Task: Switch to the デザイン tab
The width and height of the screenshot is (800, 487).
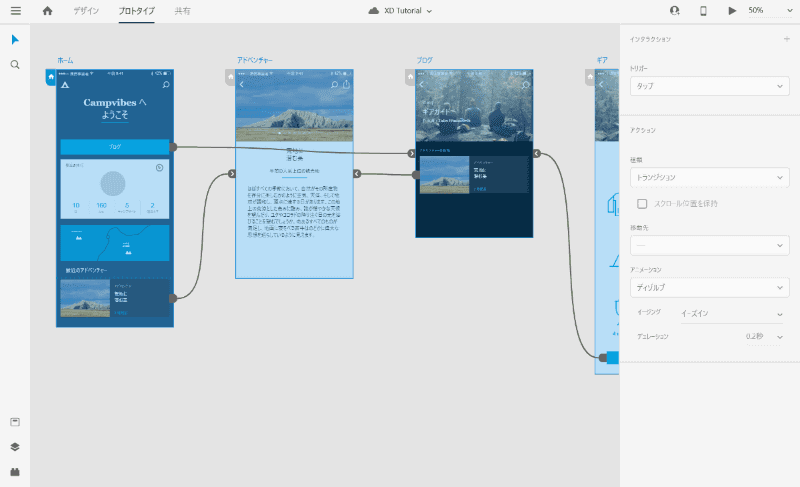Action: pos(86,10)
